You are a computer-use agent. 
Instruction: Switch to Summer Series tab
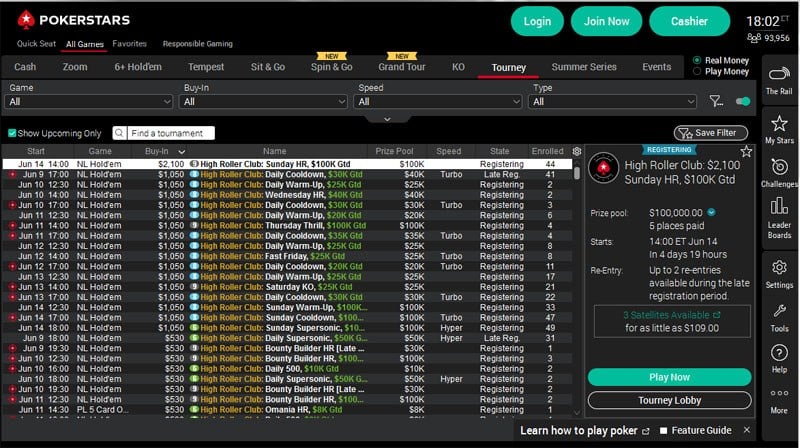(584, 67)
